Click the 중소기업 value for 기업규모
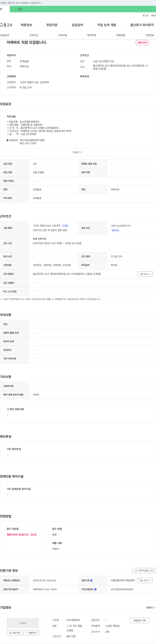156x644 pixels. click(71, 636)
